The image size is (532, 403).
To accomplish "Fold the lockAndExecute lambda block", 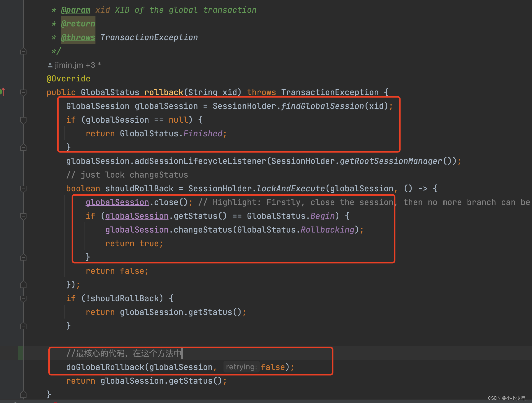I will click(x=23, y=189).
